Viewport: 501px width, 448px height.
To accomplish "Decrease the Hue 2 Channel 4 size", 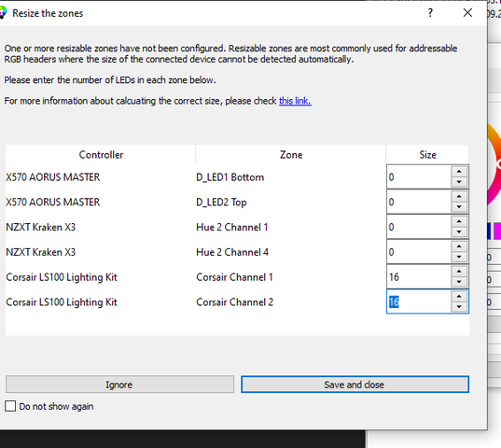I will click(x=459, y=257).
